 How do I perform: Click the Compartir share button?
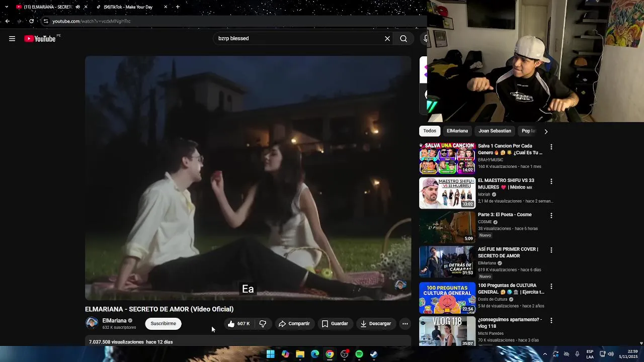tap(294, 324)
